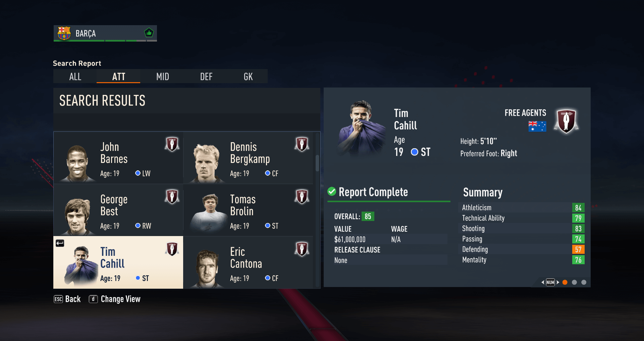Screen dimensions: 644x341
Task: Click the Change View button
Action: 115,299
